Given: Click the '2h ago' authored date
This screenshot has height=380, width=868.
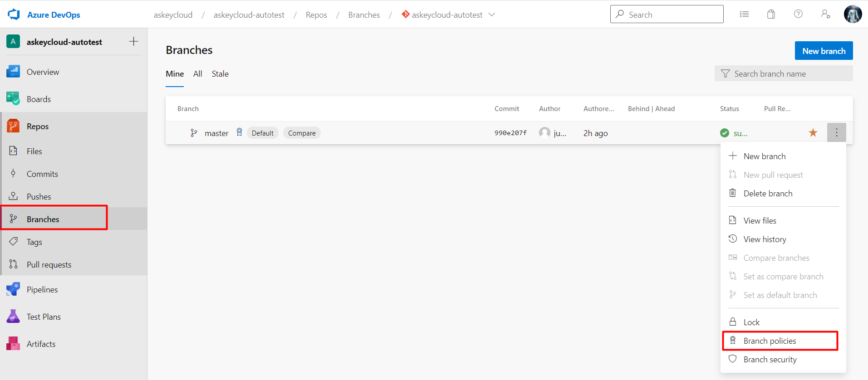Looking at the screenshot, I should point(595,133).
